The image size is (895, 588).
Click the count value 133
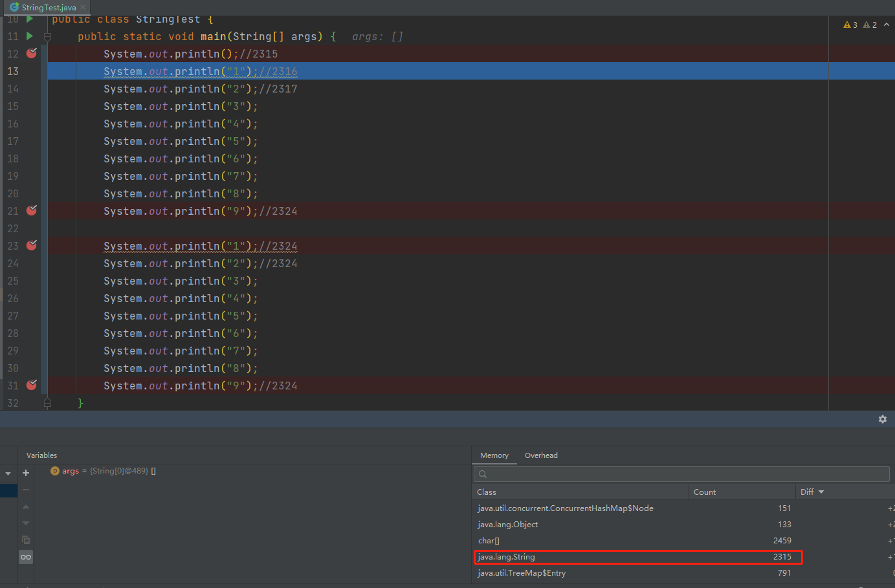tap(784, 525)
